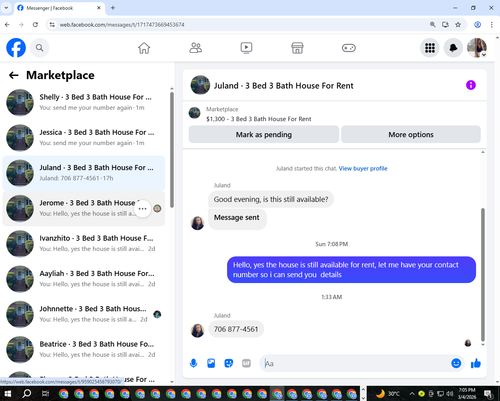The image size is (500, 401).
Task: Open Task View on taskbar
Action: tap(45, 394)
